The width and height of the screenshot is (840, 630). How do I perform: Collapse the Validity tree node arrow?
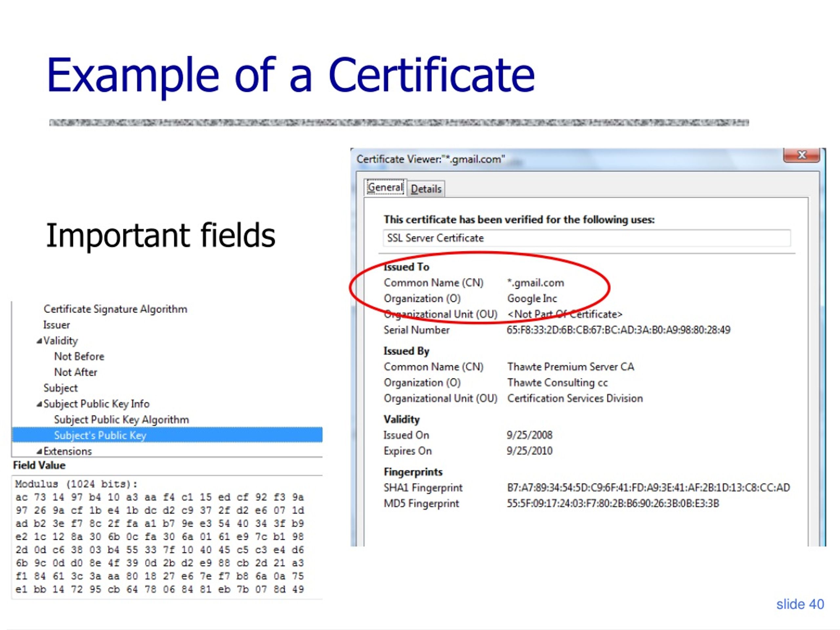(x=39, y=341)
